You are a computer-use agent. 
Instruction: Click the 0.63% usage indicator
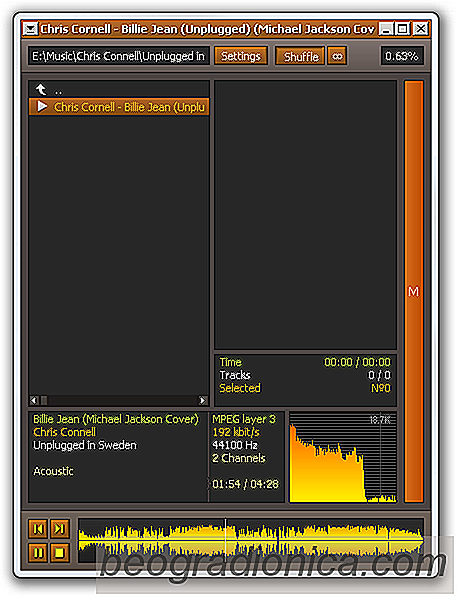click(x=402, y=56)
